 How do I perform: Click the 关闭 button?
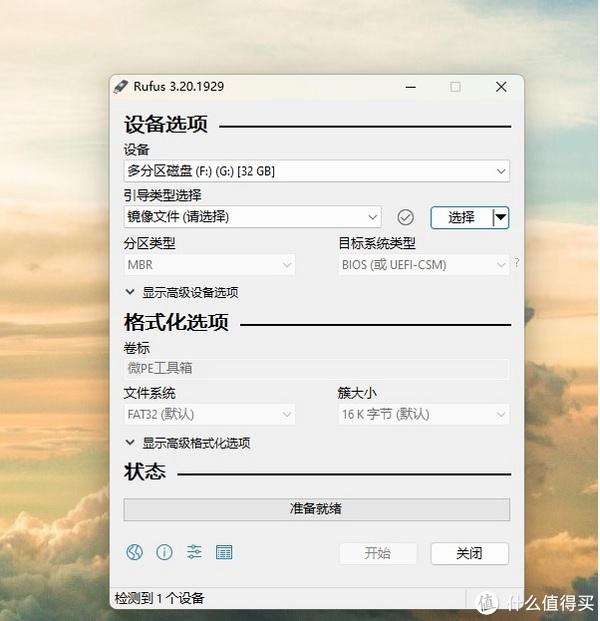pyautogui.click(x=469, y=553)
